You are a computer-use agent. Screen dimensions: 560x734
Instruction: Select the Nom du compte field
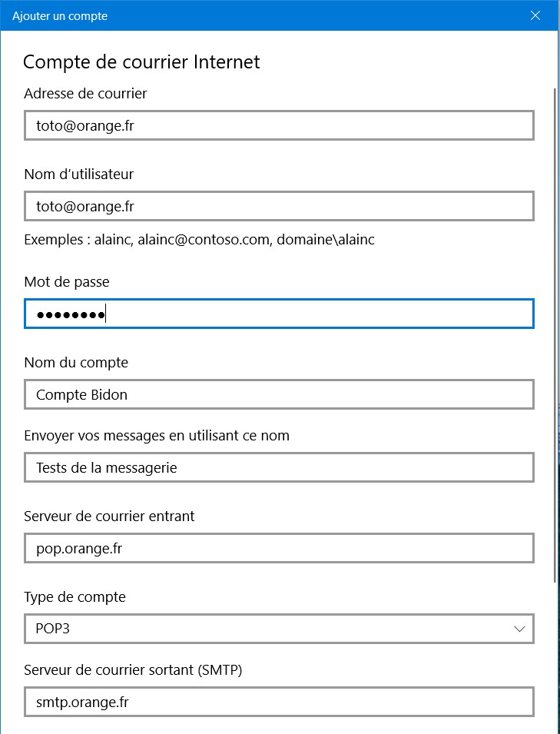coord(279,394)
